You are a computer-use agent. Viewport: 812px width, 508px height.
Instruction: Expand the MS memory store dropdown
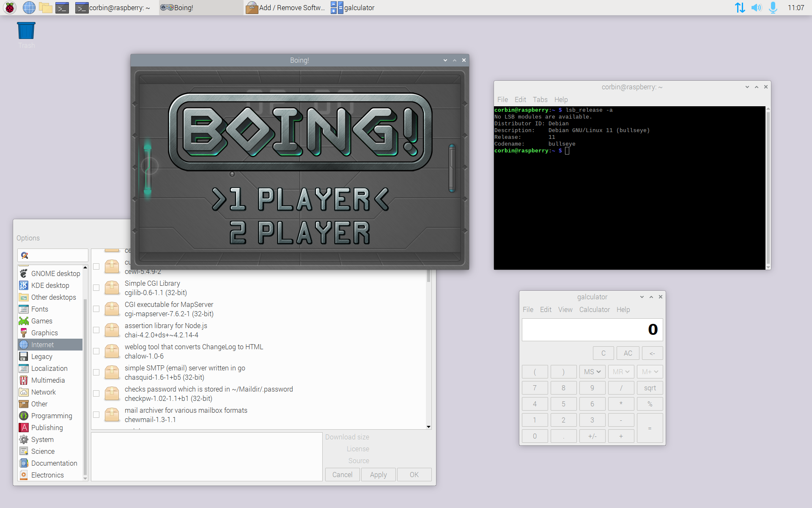(592, 372)
